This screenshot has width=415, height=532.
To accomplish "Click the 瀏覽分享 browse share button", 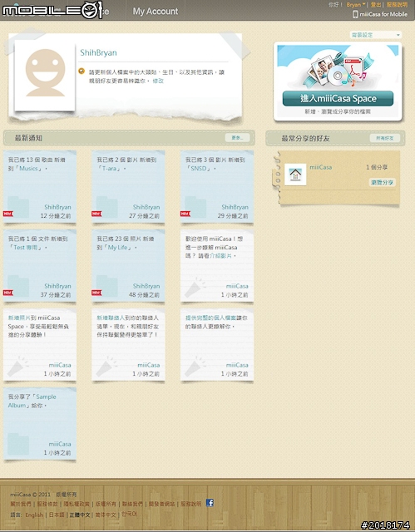I will [x=382, y=183].
